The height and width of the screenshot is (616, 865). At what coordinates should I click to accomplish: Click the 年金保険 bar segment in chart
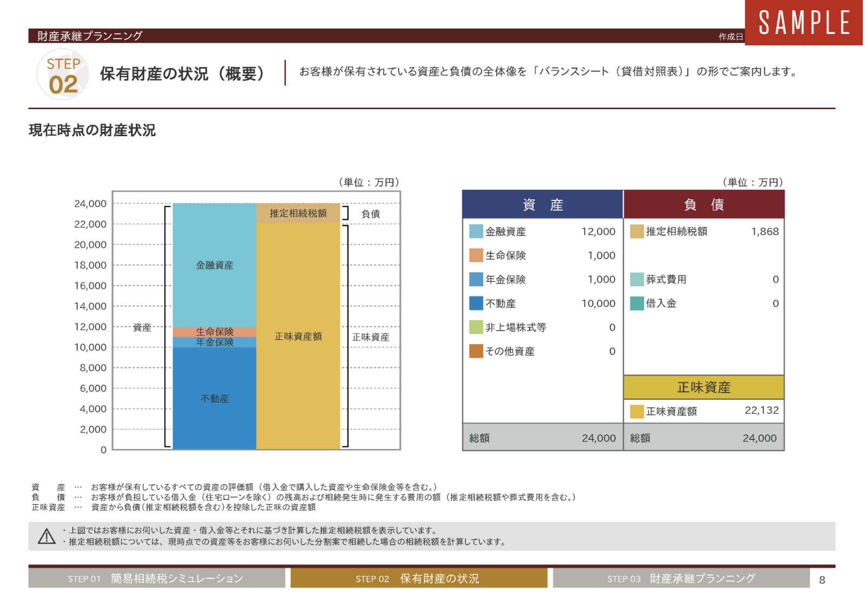(214, 342)
